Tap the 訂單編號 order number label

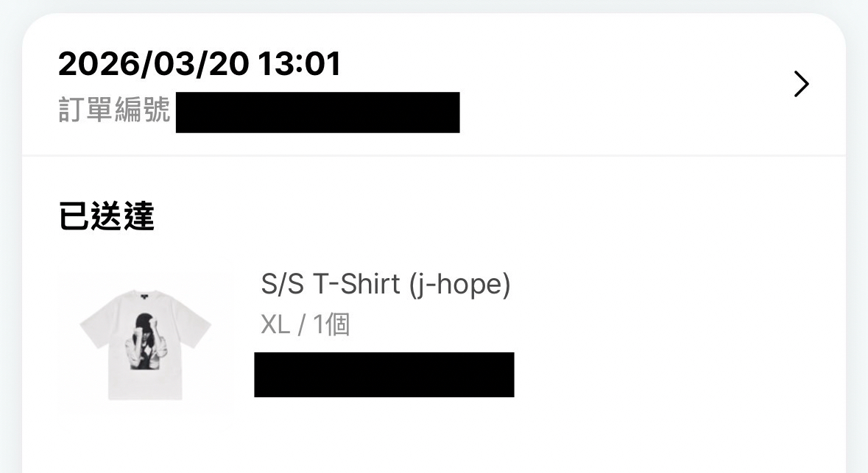tap(114, 111)
